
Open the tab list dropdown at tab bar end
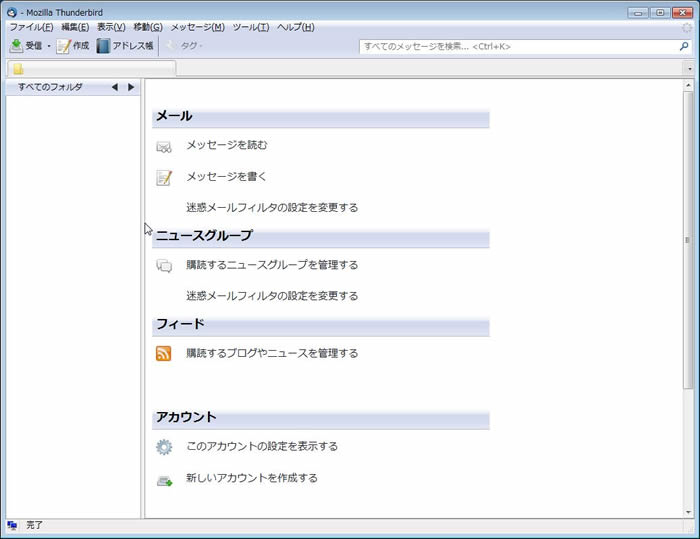pyautogui.click(x=690, y=69)
